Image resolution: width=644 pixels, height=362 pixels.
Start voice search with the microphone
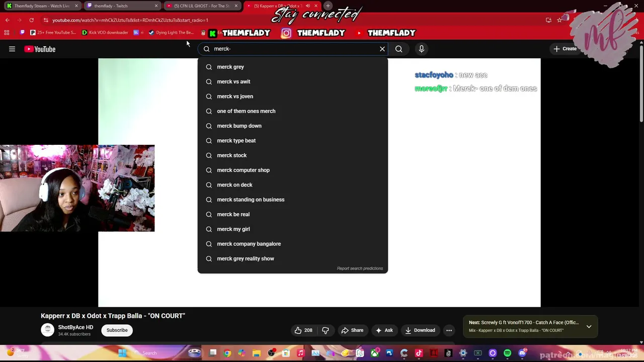422,49
